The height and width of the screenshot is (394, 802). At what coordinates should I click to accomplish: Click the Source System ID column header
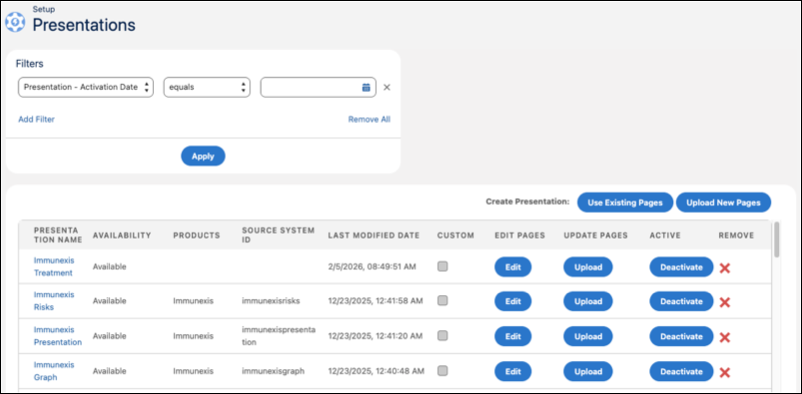point(278,235)
